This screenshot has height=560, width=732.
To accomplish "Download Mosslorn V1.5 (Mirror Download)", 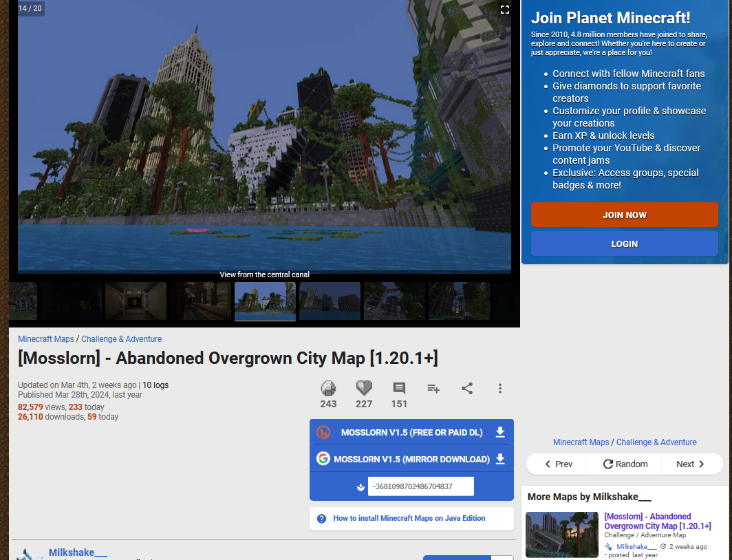I will [x=411, y=459].
